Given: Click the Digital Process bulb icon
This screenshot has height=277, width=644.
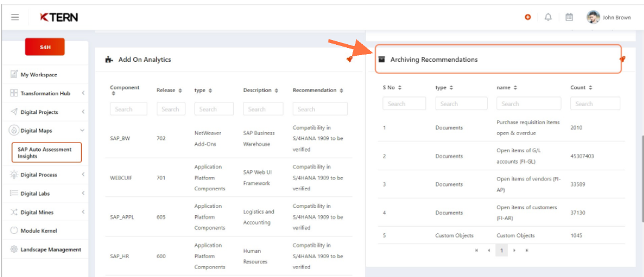Looking at the screenshot, I should click(14, 175).
